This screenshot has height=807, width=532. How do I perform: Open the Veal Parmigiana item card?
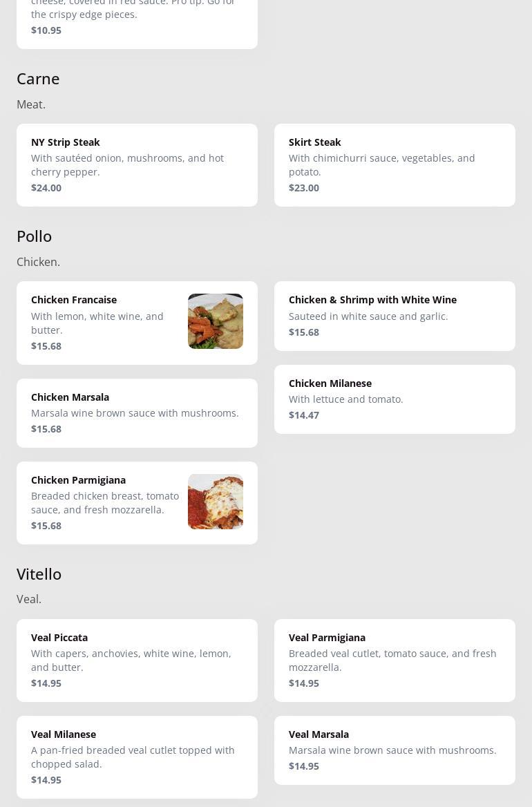coord(395,661)
